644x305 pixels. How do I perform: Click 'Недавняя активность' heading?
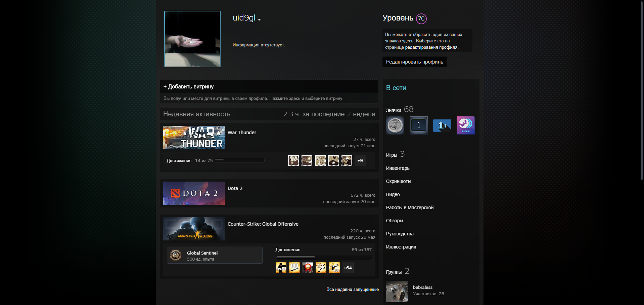point(197,114)
